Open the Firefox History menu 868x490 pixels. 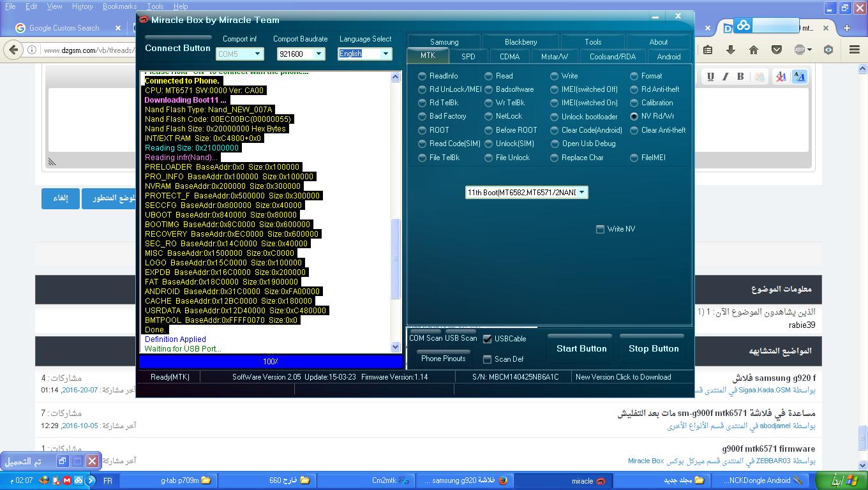coord(82,6)
